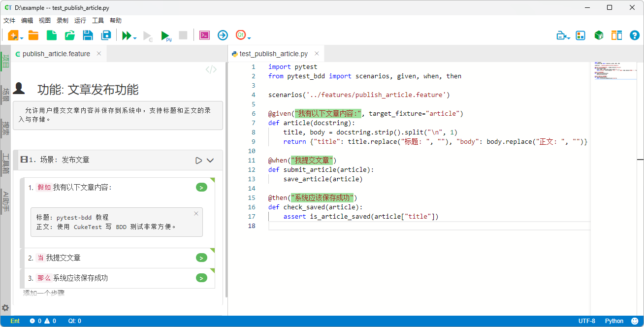
Task: Collapse the 发布文章 scenario
Action: 211,160
